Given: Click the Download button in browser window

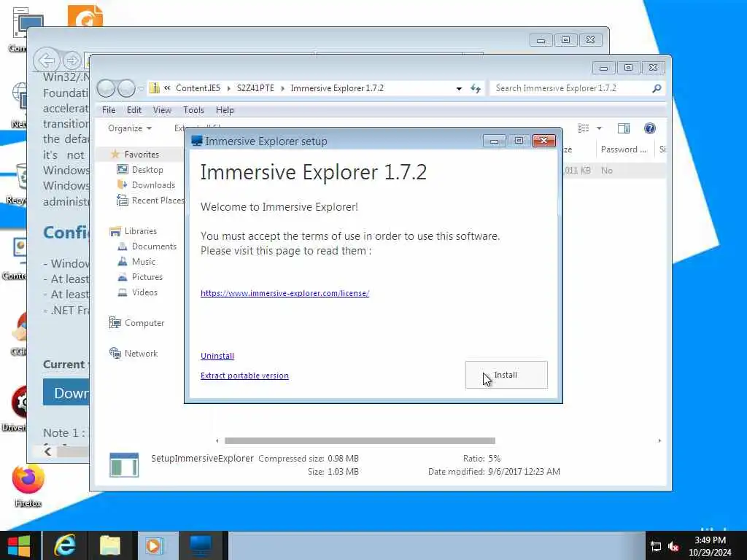Looking at the screenshot, I should [x=66, y=392].
